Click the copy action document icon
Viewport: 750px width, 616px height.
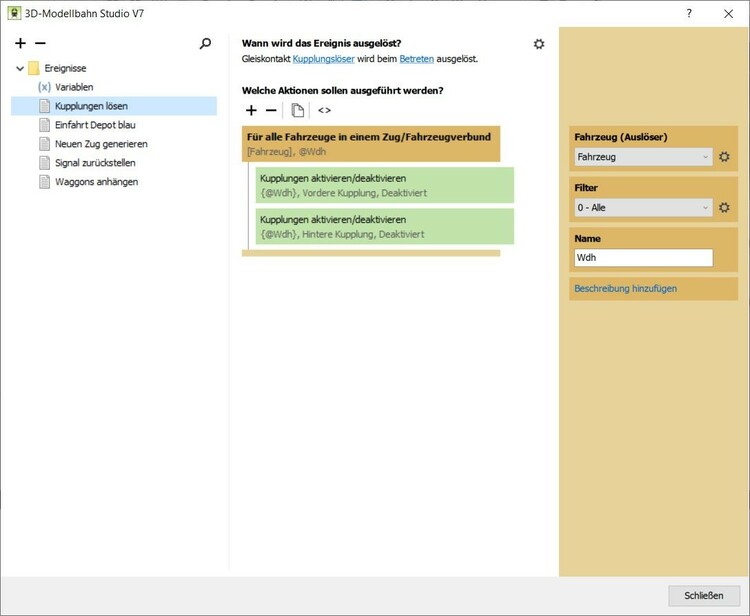pos(298,110)
